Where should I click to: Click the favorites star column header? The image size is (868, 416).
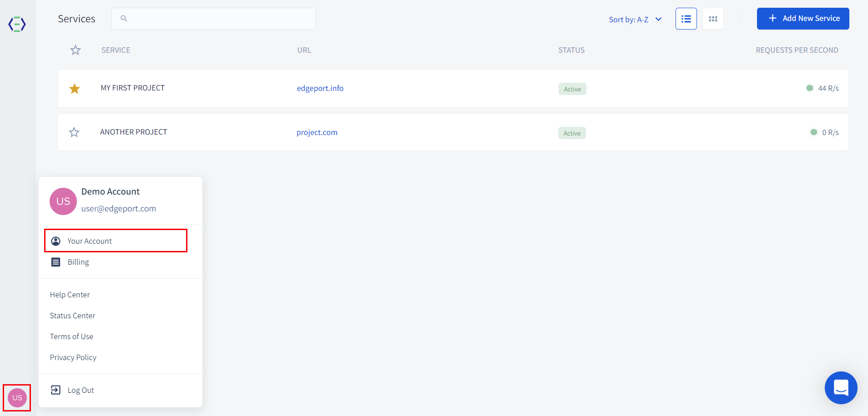[x=76, y=50]
